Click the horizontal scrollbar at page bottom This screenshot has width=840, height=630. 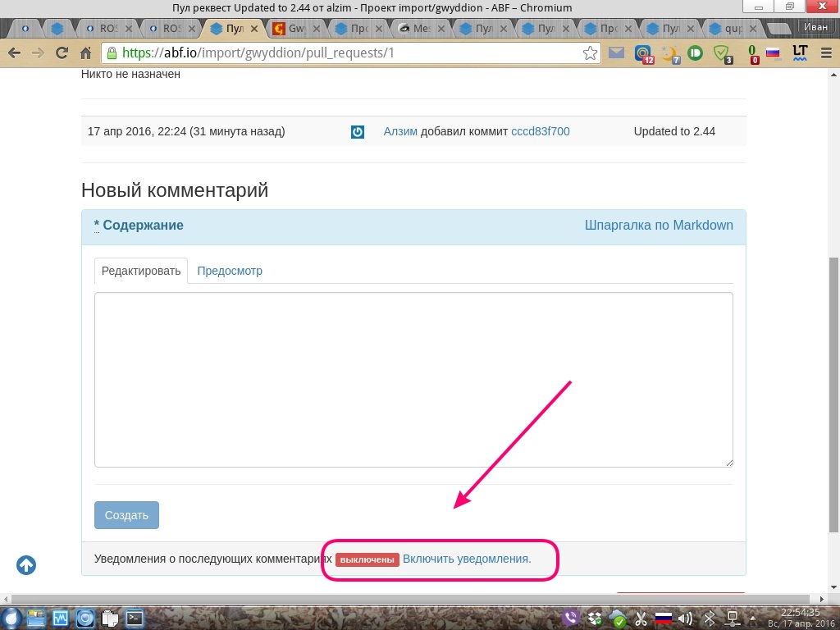(410, 599)
